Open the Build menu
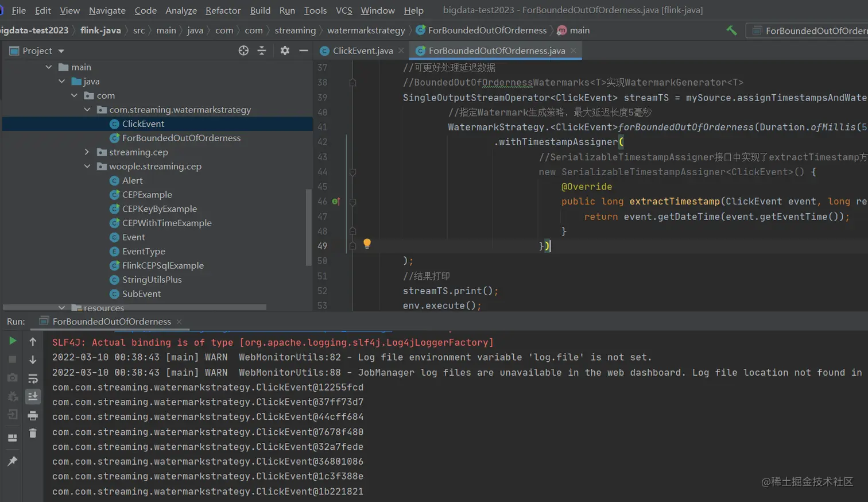 click(260, 10)
